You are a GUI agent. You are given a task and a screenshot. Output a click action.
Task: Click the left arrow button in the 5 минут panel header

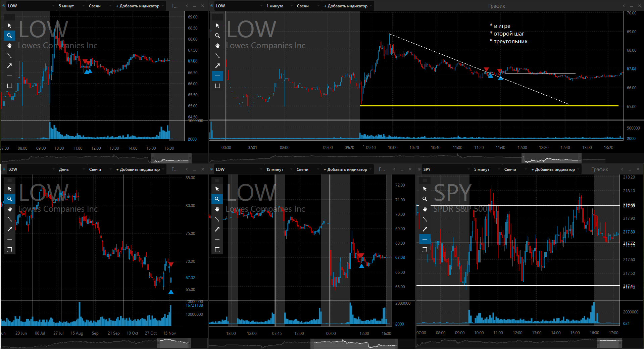tap(187, 6)
